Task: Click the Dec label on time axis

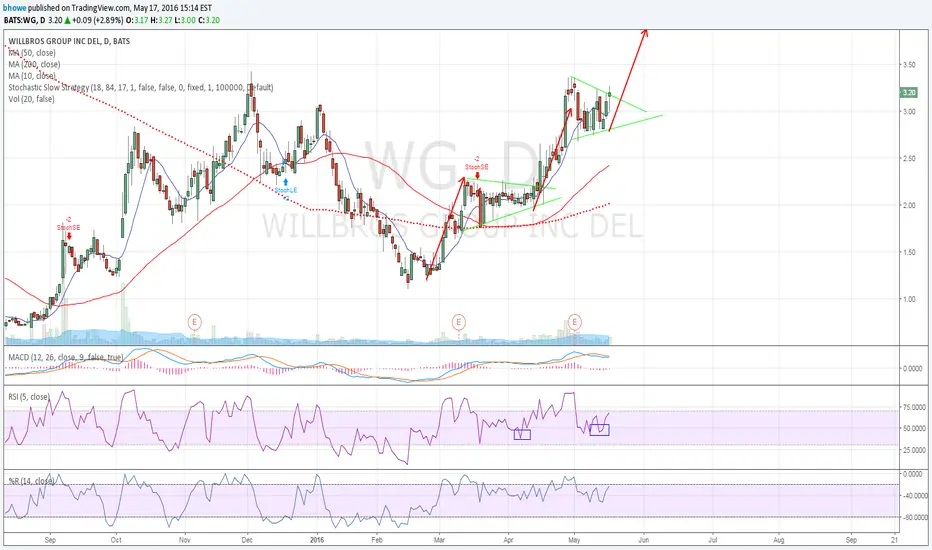Action: (x=247, y=540)
